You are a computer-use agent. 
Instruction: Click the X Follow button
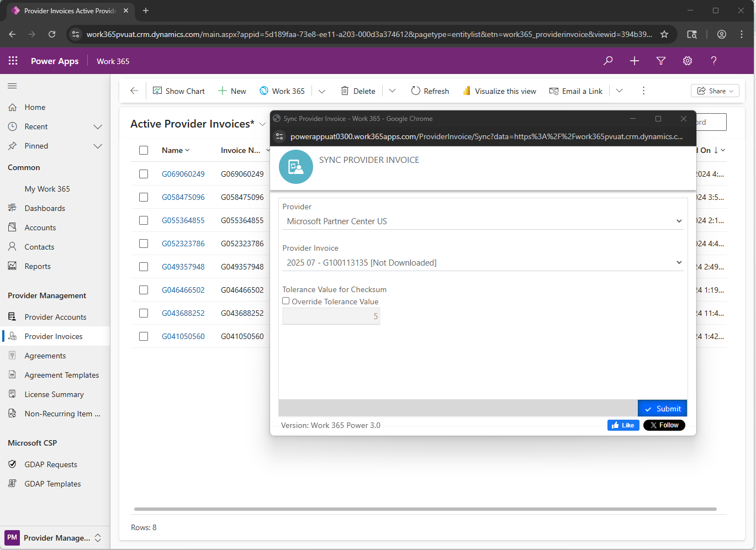(664, 425)
